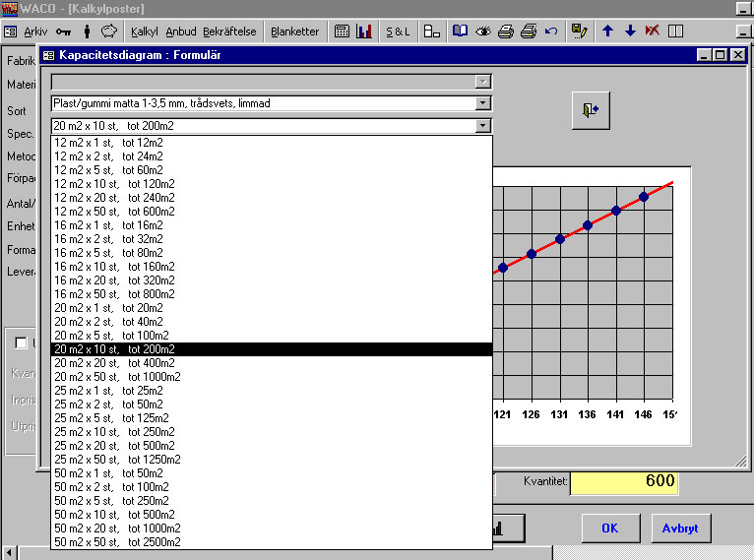Screen dimensions: 754x560
Task: Click the eye preview icon
Action: pyautogui.click(x=482, y=31)
